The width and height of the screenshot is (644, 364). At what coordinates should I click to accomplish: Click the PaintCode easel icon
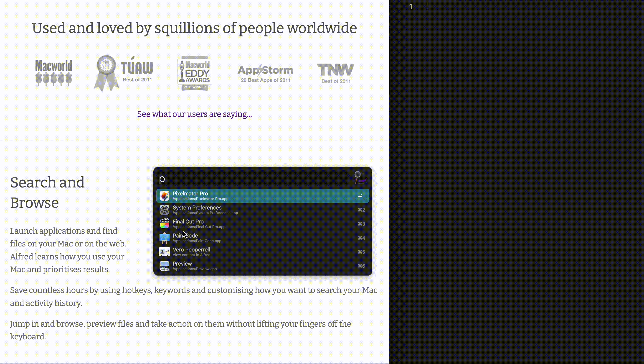click(164, 238)
